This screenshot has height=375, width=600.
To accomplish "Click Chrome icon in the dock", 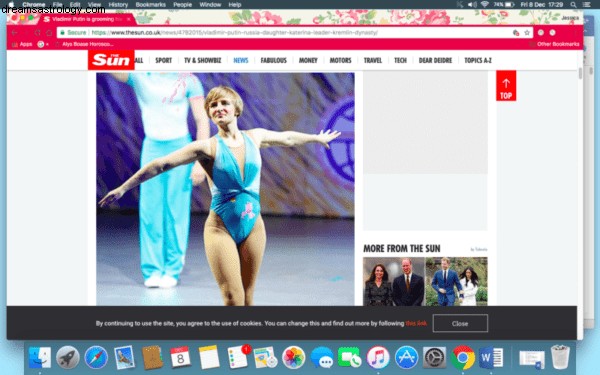I will pyautogui.click(x=463, y=357).
